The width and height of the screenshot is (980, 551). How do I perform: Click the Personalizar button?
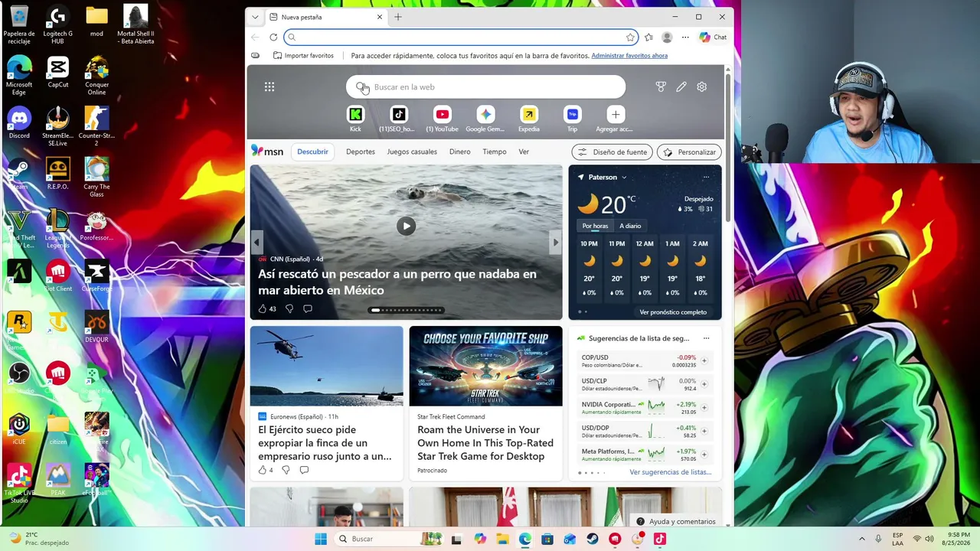[689, 152]
